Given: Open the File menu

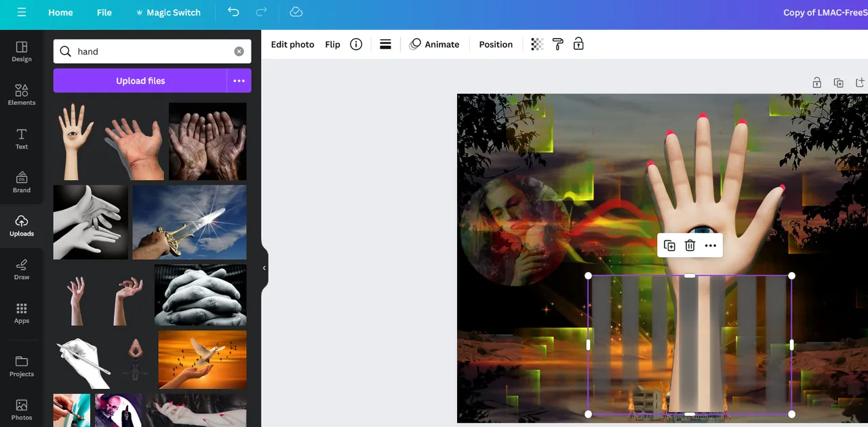Looking at the screenshot, I should click(104, 12).
